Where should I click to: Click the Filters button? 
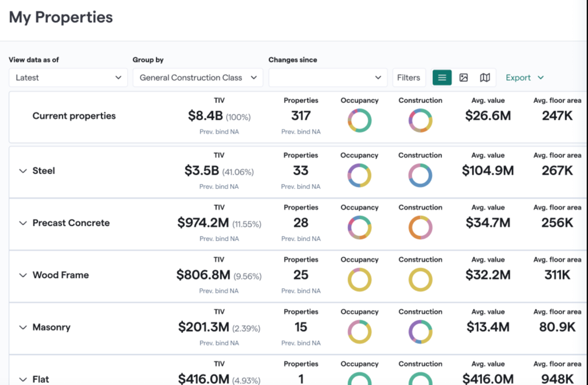(409, 78)
